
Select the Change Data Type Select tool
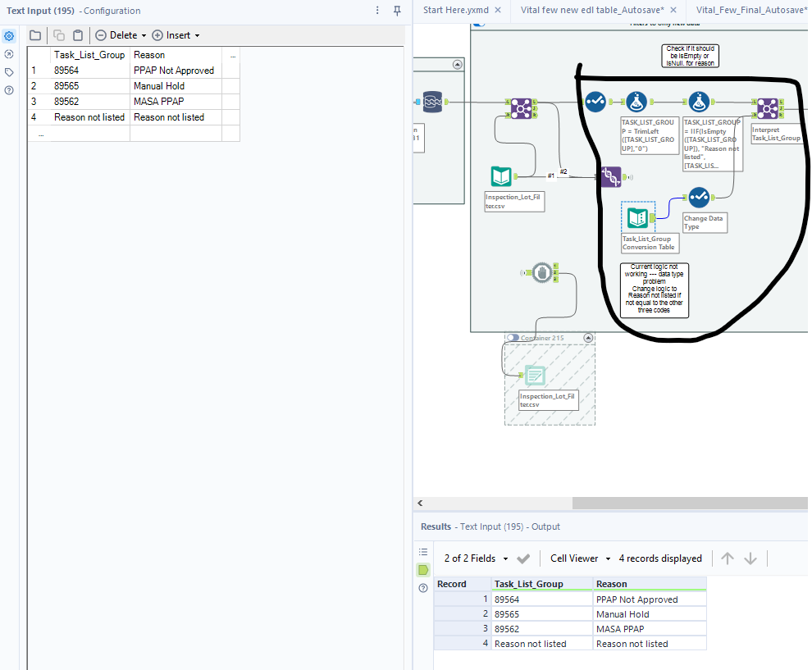tap(698, 198)
